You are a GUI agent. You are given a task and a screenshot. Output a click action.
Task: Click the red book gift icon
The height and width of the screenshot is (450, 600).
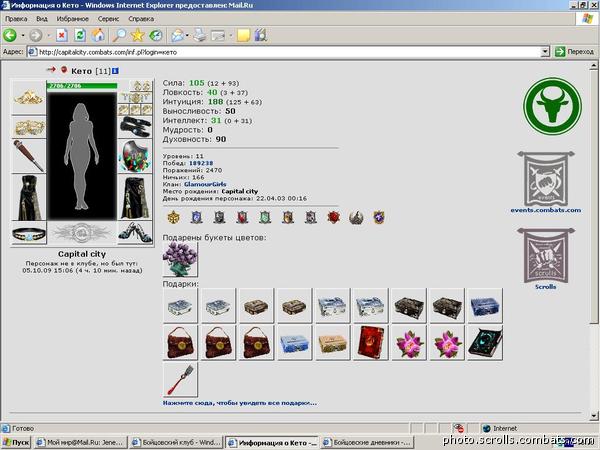[x=370, y=342]
